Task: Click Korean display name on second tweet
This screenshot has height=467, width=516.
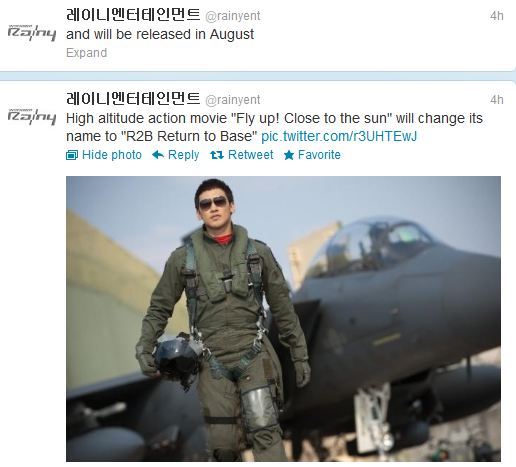Action: (133, 99)
